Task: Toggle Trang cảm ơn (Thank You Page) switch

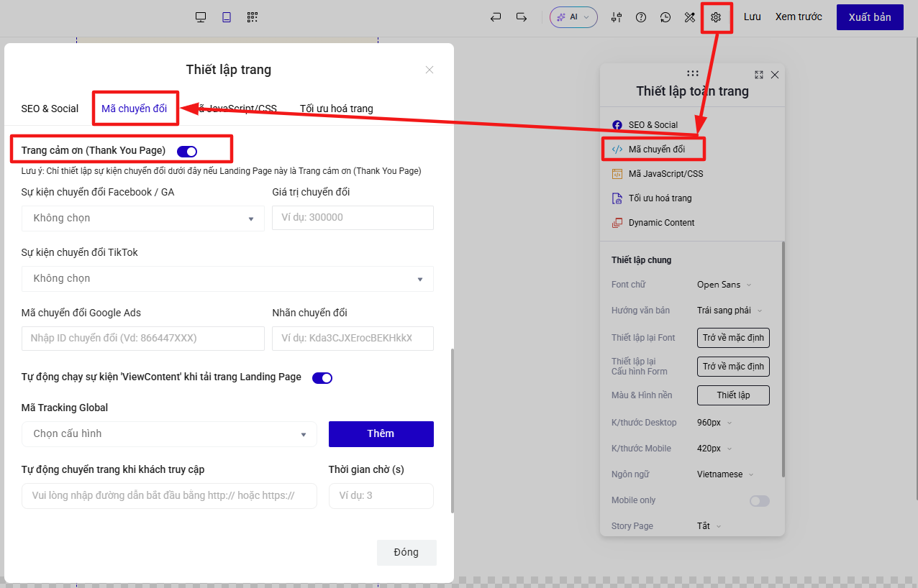Action: (x=187, y=151)
